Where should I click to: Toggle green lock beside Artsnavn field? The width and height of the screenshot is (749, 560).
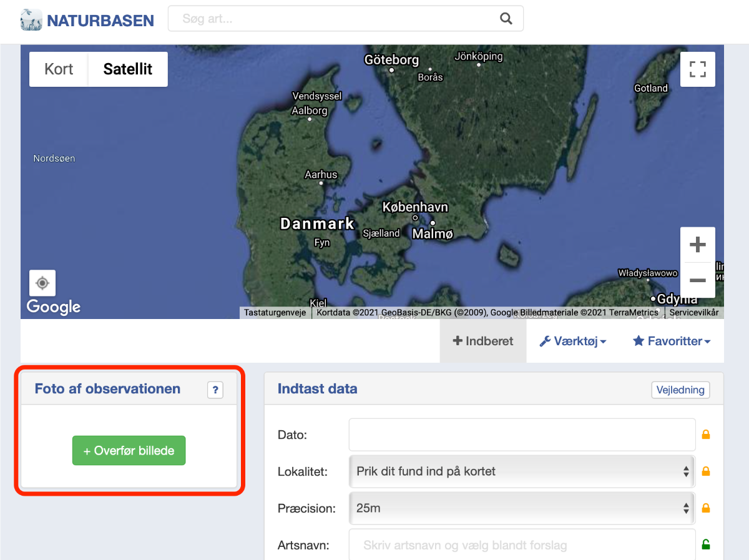[706, 545]
